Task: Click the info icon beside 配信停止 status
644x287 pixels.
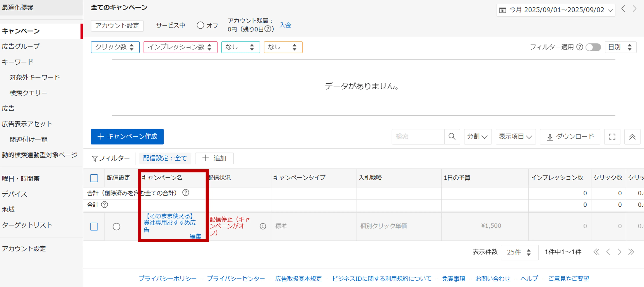Action: tap(263, 226)
